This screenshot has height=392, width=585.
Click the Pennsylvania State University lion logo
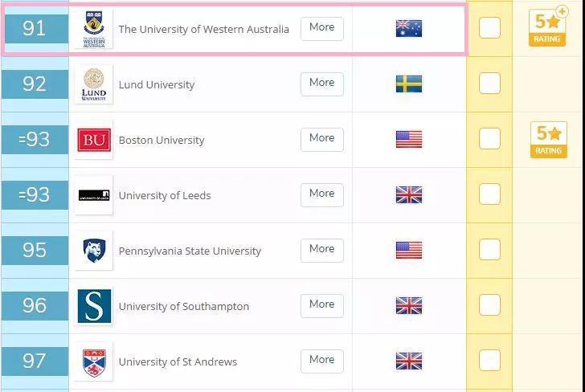93,251
